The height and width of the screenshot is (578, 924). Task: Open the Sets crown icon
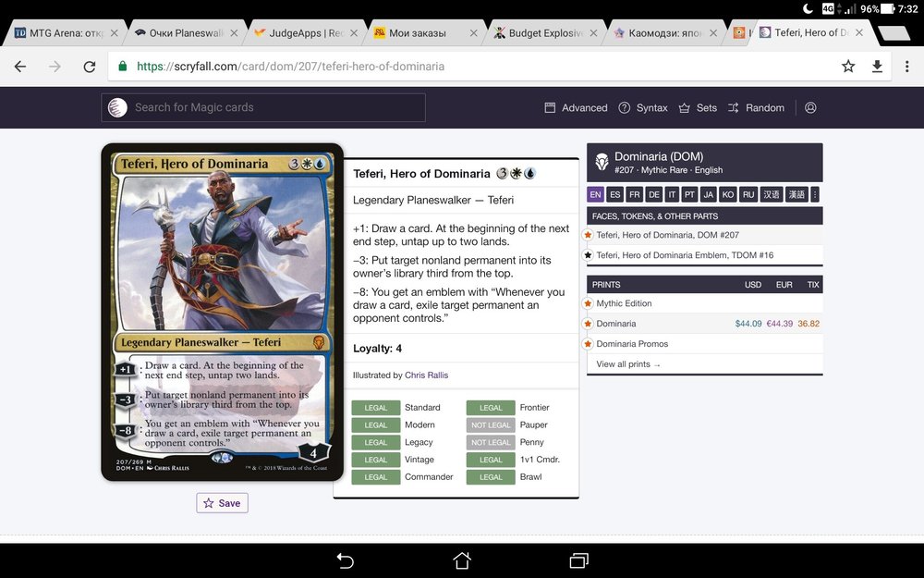click(684, 107)
